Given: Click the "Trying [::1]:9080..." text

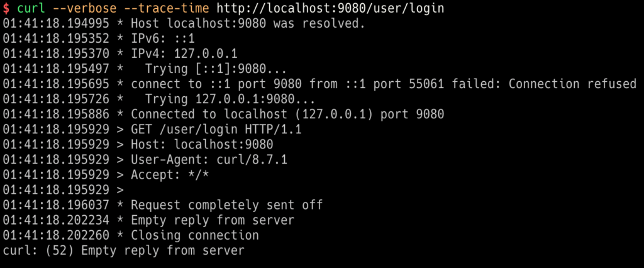Looking at the screenshot, I should [x=216, y=69].
